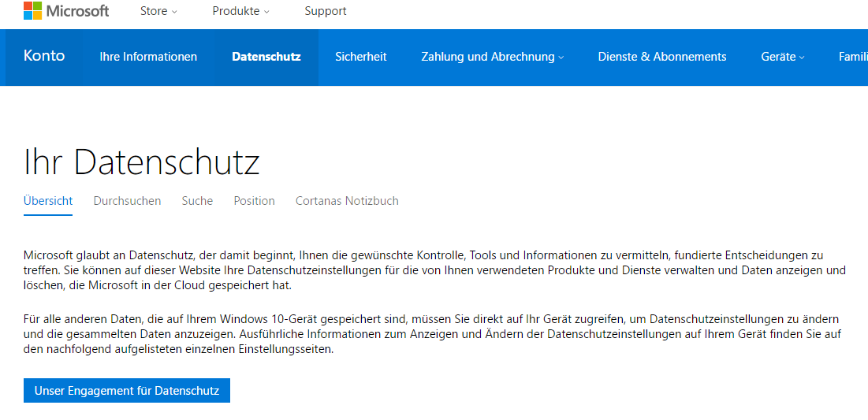
Task: Click the Ihr Datenschutz page heading
Action: tap(142, 162)
